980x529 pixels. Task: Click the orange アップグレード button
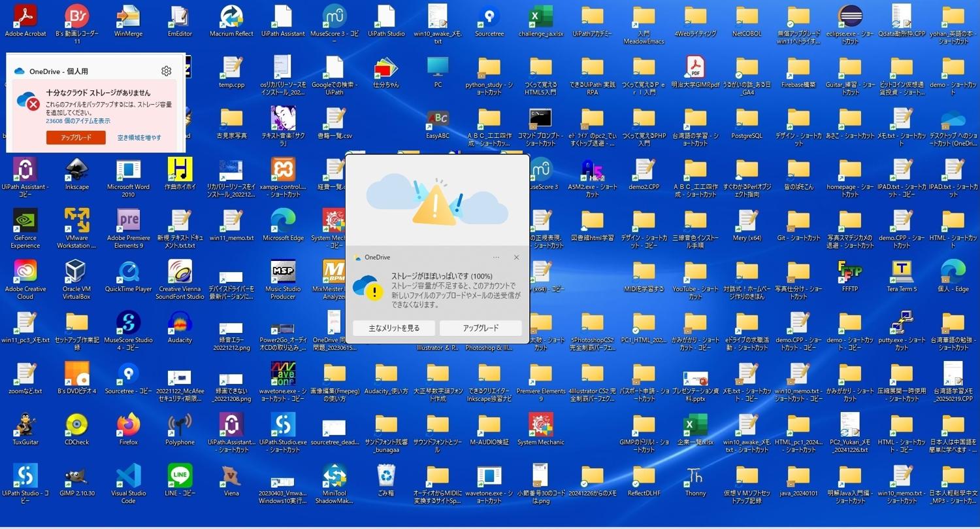pyautogui.click(x=76, y=137)
